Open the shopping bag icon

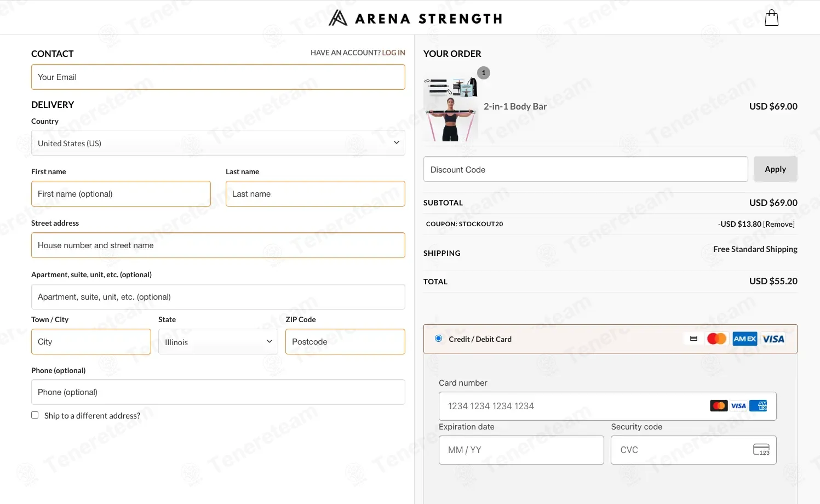(x=771, y=18)
